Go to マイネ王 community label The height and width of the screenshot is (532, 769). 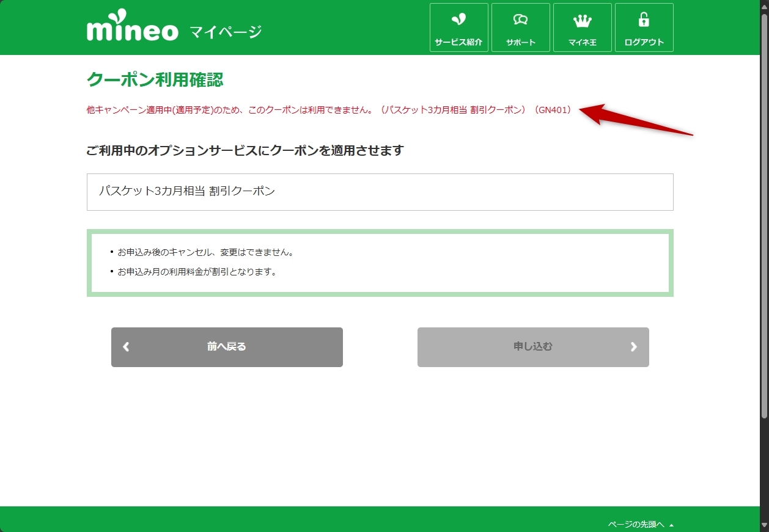(582, 43)
